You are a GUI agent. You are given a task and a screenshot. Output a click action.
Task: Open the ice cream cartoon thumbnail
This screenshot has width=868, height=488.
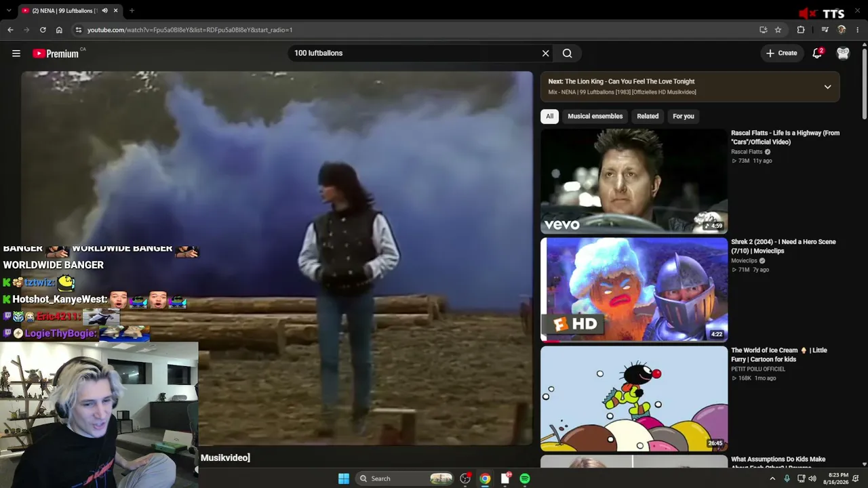point(634,399)
